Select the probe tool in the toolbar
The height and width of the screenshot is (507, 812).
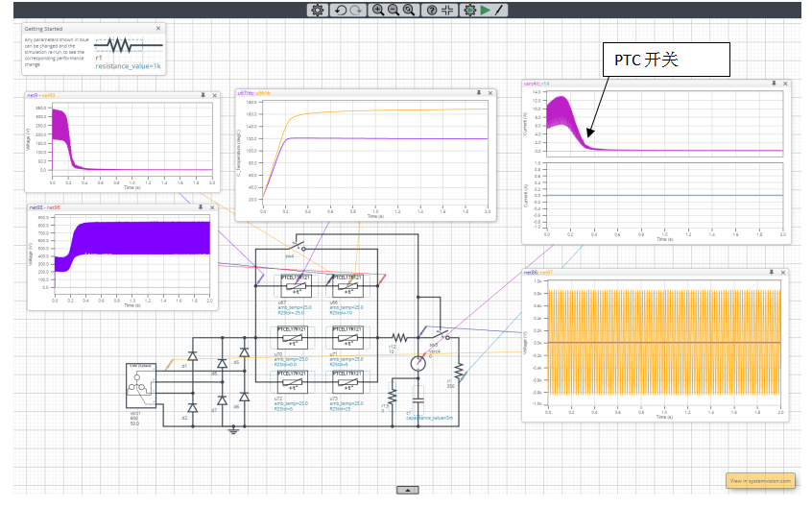tap(499, 10)
